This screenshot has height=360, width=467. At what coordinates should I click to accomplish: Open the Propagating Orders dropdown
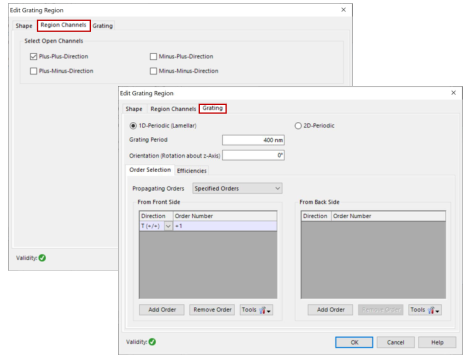237,188
